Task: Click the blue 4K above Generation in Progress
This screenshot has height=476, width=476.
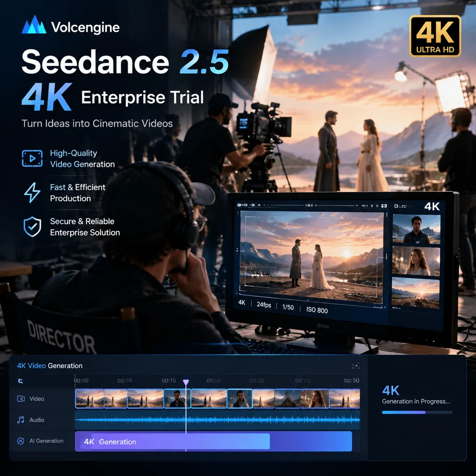Action: [x=390, y=390]
